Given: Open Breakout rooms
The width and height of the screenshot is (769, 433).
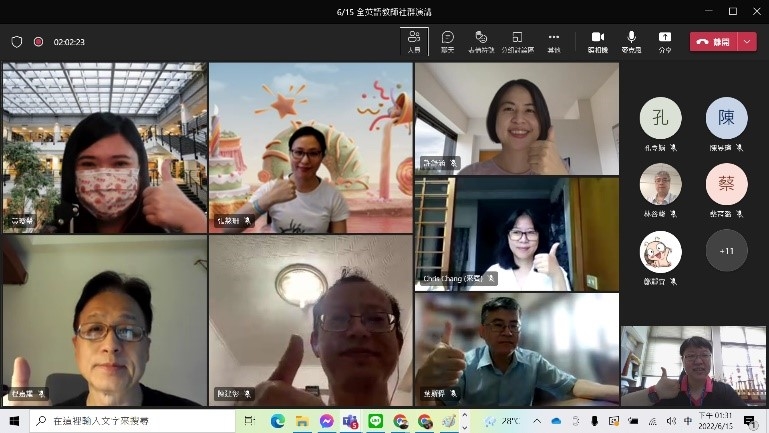Looking at the screenshot, I should point(518,41).
